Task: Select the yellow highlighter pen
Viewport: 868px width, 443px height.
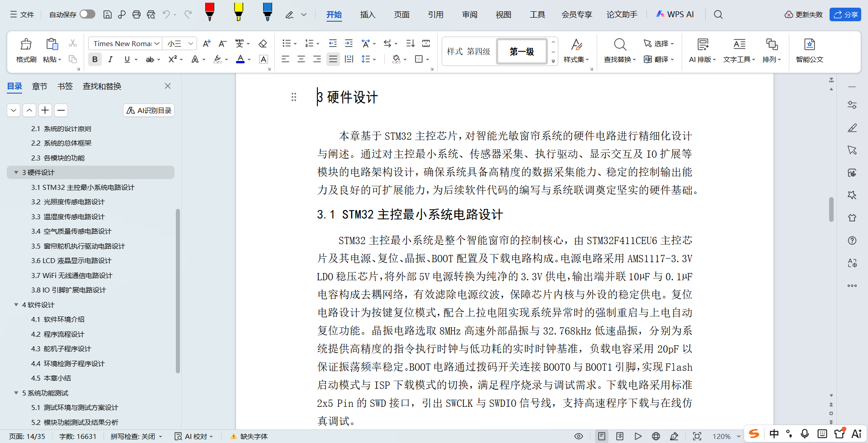Action: pyautogui.click(x=239, y=12)
